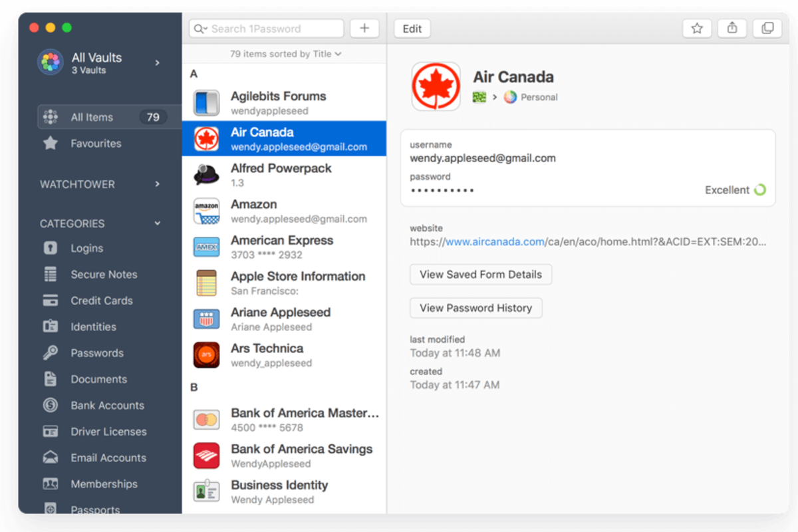Select the All Items sidebar icon
Image resolution: width=798 pixels, height=532 pixels.
point(51,117)
